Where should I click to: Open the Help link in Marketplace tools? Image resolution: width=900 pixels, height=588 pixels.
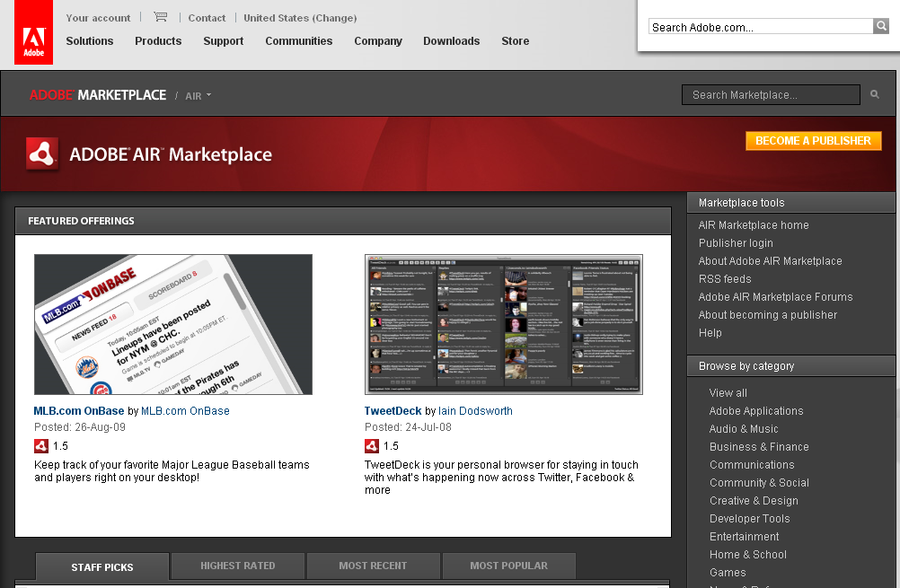(x=710, y=333)
